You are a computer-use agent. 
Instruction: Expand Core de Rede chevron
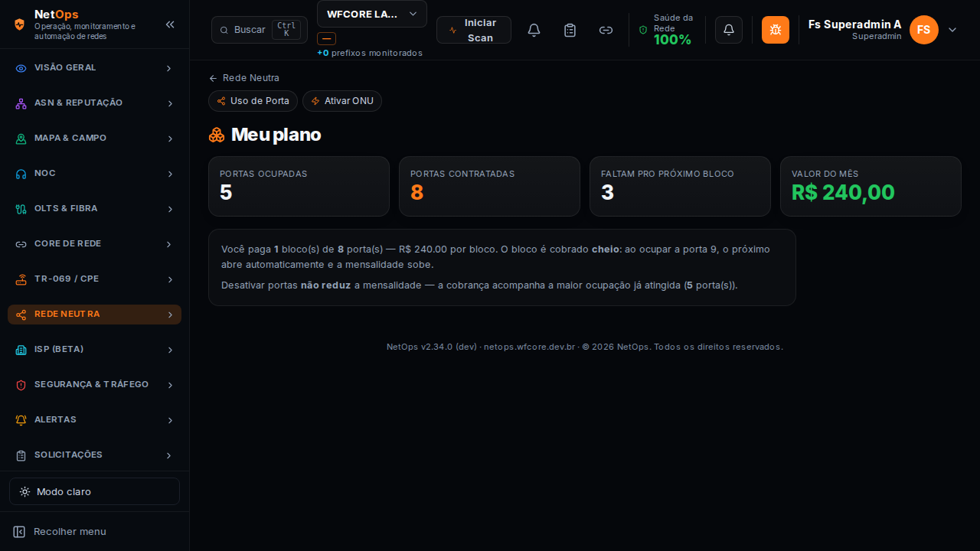169,244
